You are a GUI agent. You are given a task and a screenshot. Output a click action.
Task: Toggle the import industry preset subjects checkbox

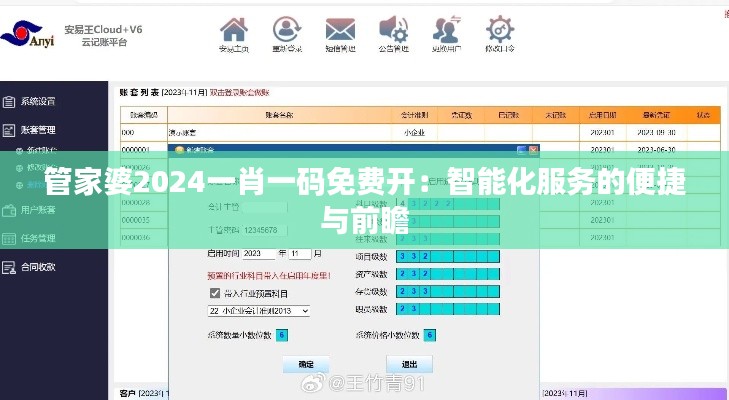[214, 293]
